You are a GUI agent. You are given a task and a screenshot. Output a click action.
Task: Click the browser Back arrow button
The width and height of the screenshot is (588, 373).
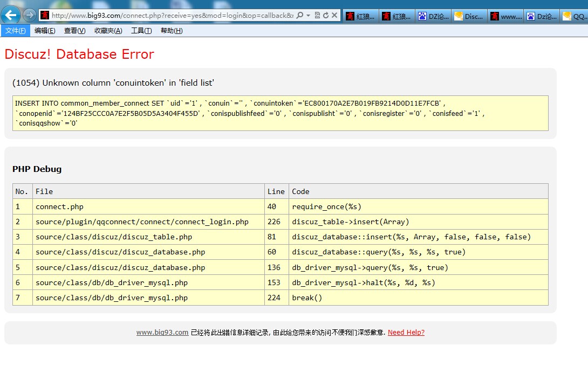coord(11,15)
